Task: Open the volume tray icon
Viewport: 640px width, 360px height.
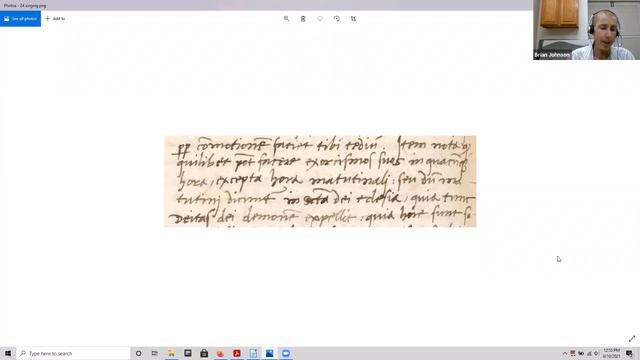Action: click(596, 353)
